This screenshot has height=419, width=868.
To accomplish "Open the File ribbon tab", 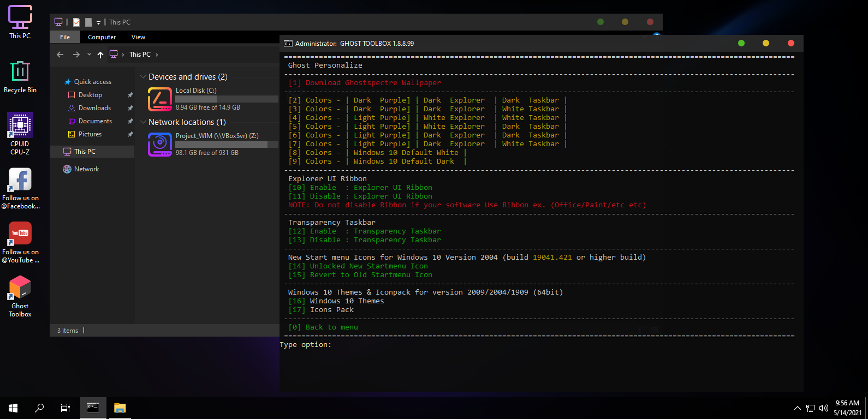I will [65, 37].
